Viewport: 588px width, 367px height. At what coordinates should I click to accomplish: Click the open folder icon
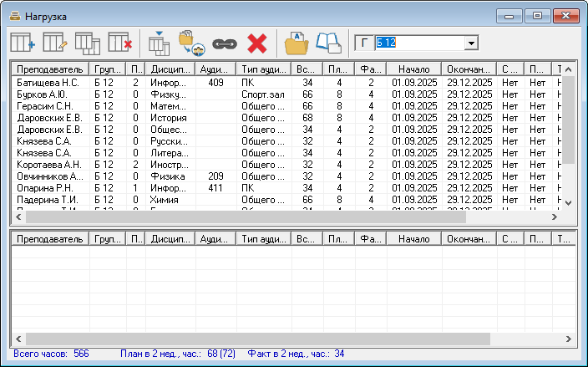(x=297, y=43)
